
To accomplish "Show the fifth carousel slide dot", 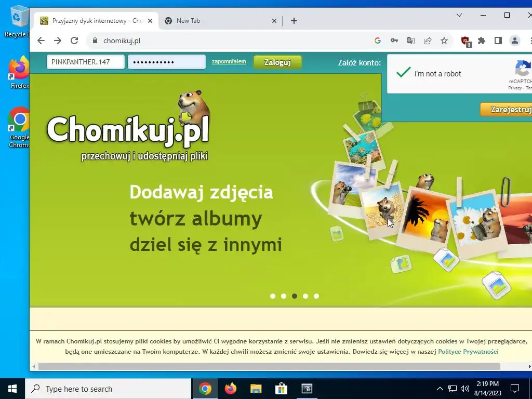I will pos(316,296).
